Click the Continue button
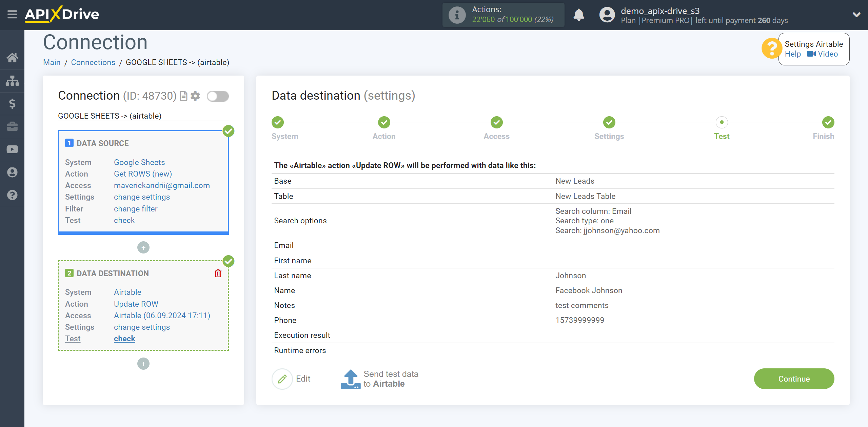 point(794,378)
